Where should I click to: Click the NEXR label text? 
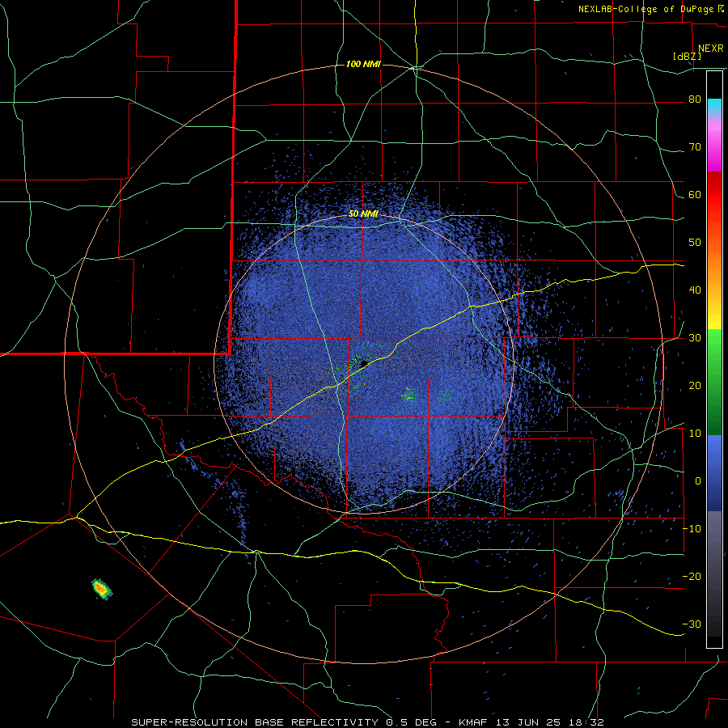[710, 48]
